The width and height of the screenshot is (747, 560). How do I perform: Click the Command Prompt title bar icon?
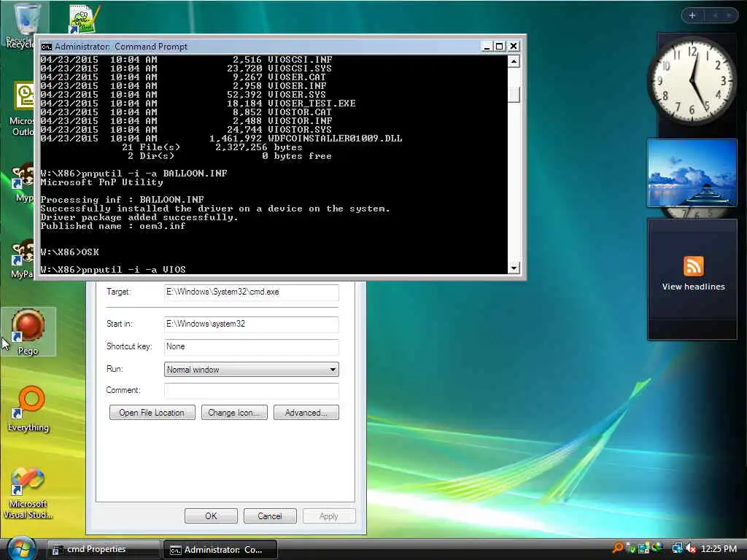pyautogui.click(x=46, y=46)
